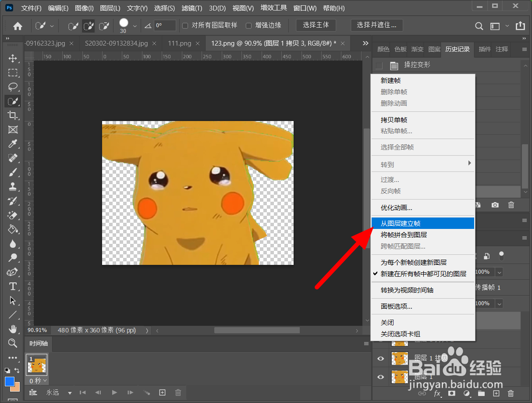Expand hidden document tabs double-arrow
Screen dimensions: 532x403
(365, 43)
